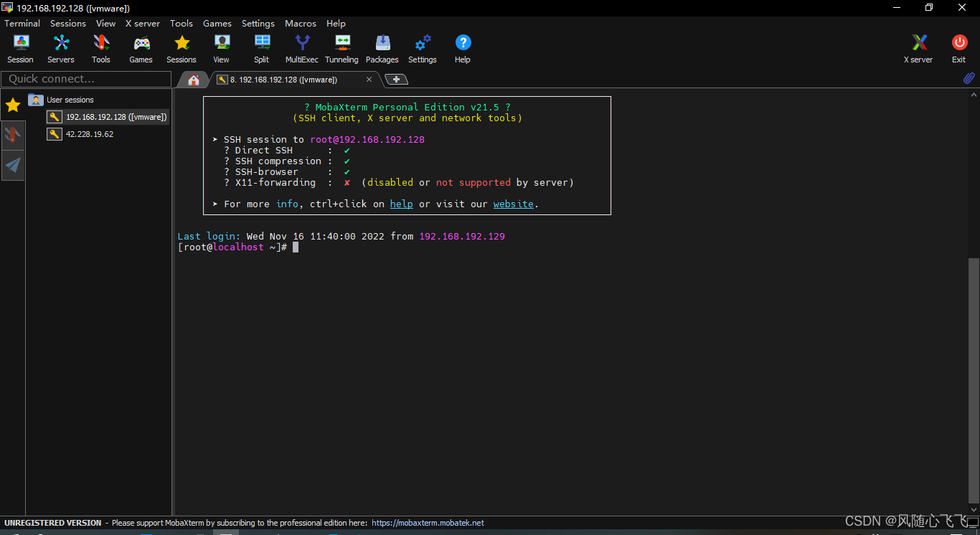Viewport: 980px width, 535px height.
Task: Select User sessions tree folder
Action: [x=62, y=100]
